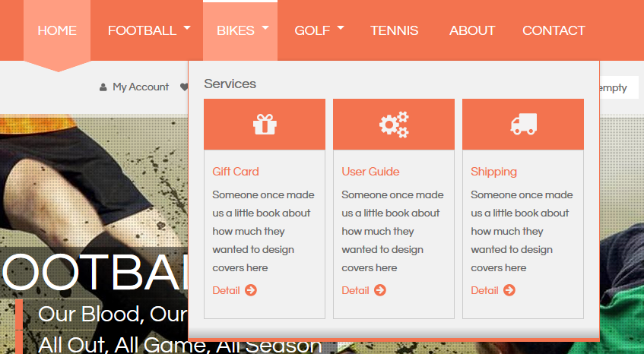
Task: Click the arrow circle beside User Guide Detail
Action: pos(380,290)
